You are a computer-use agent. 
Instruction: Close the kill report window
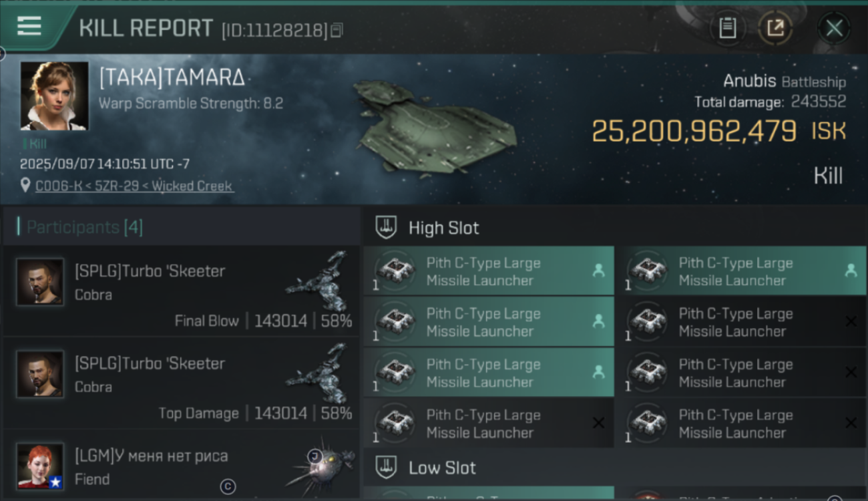pos(834,28)
